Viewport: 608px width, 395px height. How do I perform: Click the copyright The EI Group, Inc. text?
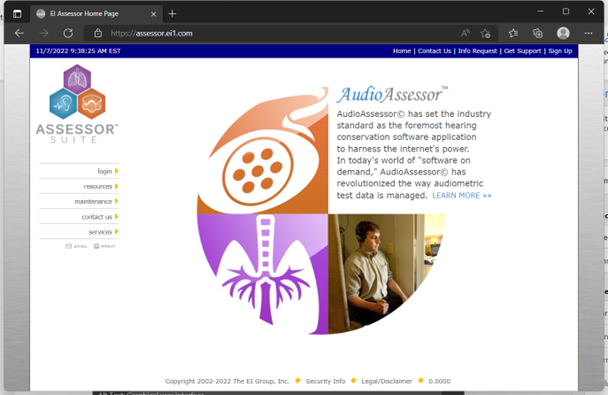click(227, 381)
